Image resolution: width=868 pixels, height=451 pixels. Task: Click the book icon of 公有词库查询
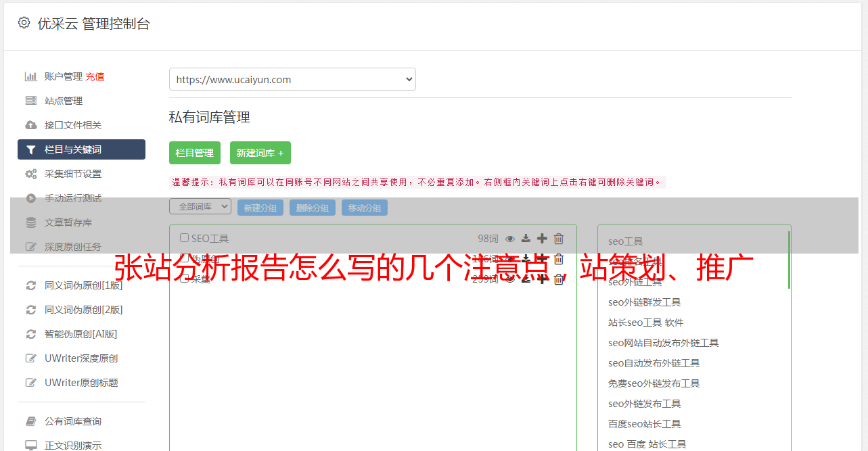[x=30, y=421]
